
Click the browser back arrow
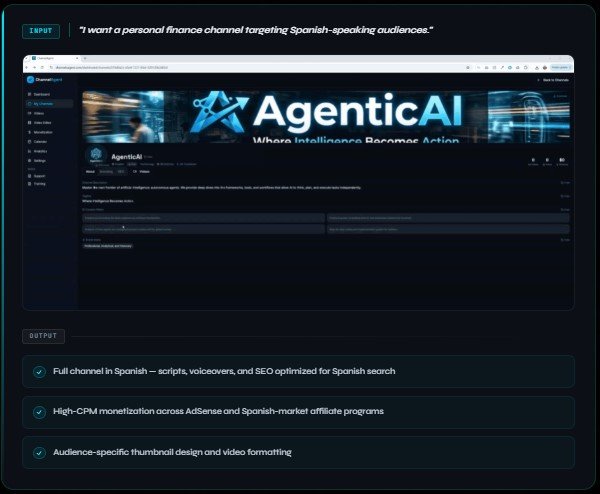pyautogui.click(x=27, y=67)
